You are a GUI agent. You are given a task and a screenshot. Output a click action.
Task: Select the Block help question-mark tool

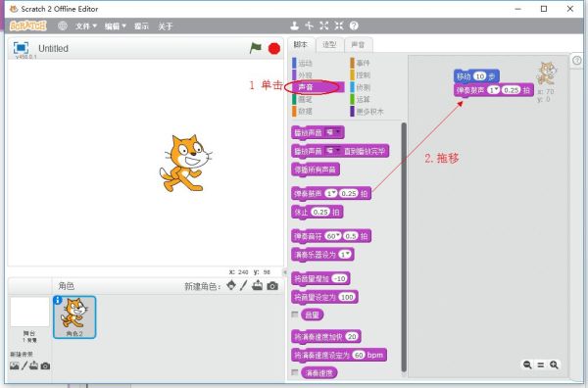[x=354, y=25]
